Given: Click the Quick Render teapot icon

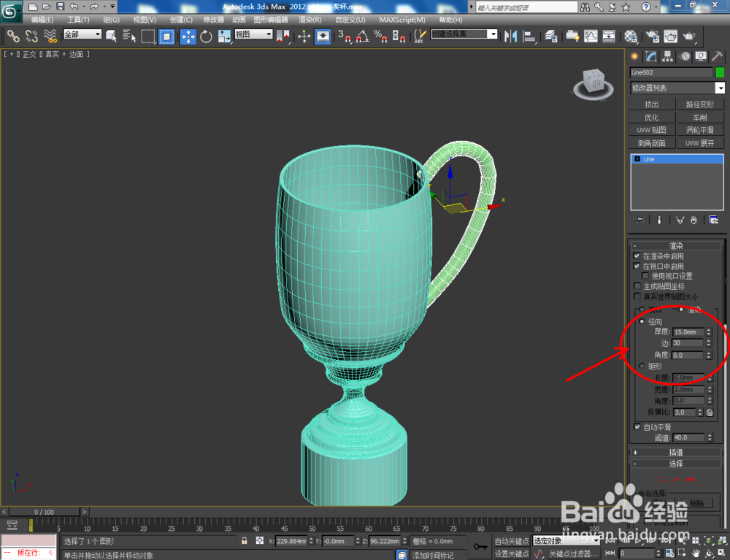Looking at the screenshot, I should click(x=689, y=36).
